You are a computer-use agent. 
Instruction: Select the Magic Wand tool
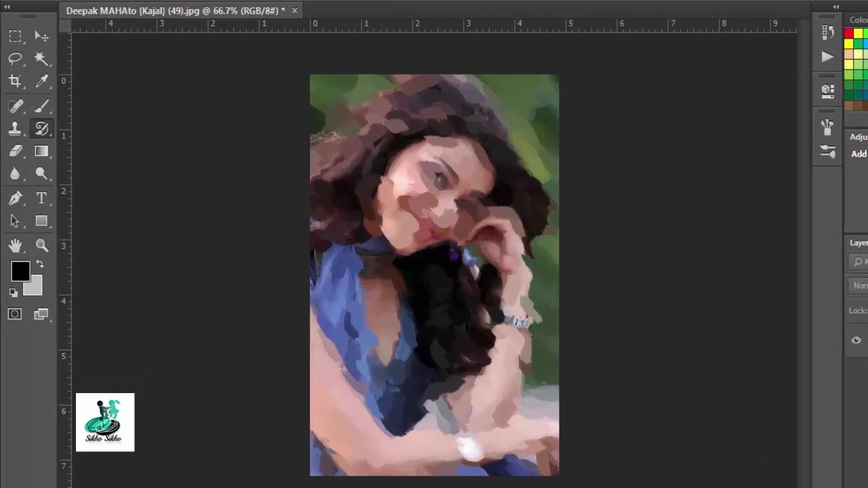(x=41, y=59)
